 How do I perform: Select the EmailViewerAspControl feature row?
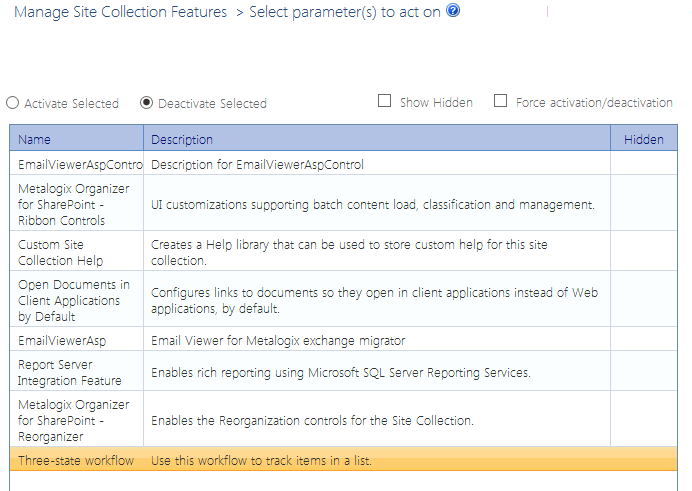pos(80,164)
